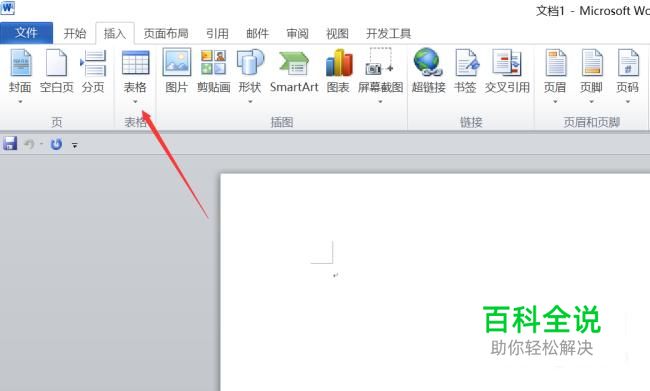Expand the cover page (封面) dropdown arrow
Viewport: 650px width, 391px height.
pyautogui.click(x=20, y=102)
